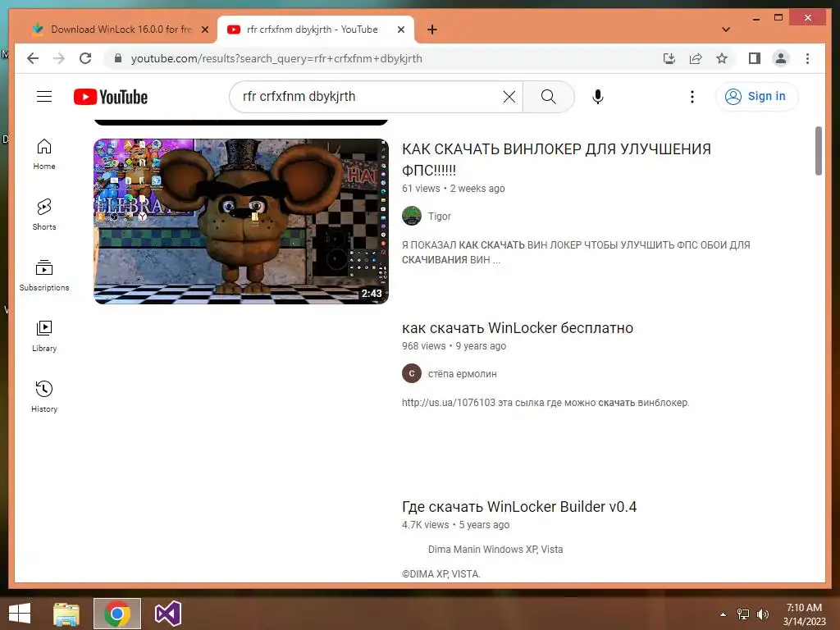View site information lock icon
Viewport: 840px width, 630px height.
pos(118,58)
